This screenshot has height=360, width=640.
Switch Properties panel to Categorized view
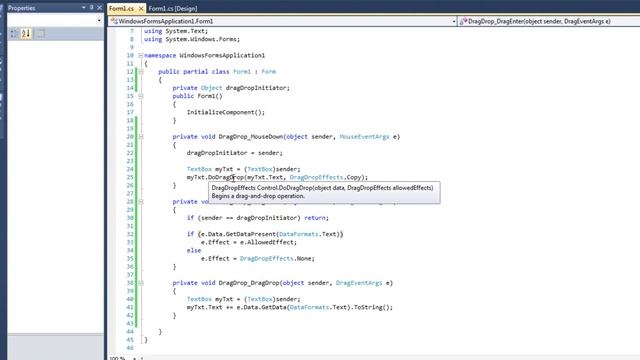pyautogui.click(x=14, y=34)
